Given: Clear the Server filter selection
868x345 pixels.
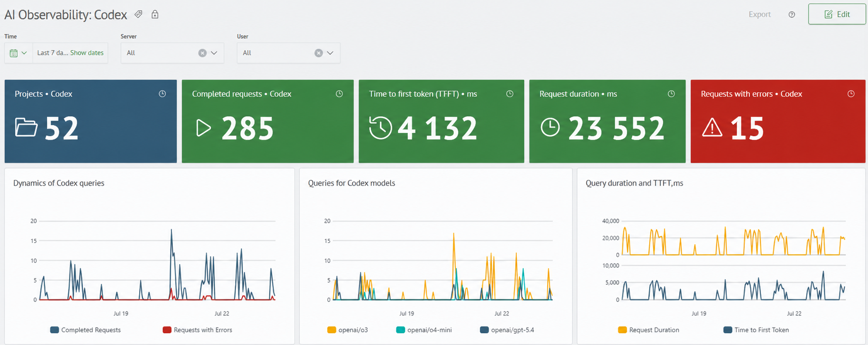Looking at the screenshot, I should (x=202, y=53).
